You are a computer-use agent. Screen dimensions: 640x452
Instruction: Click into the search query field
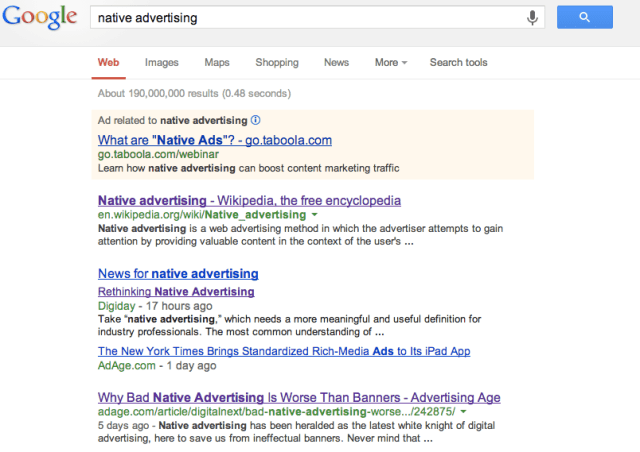[300, 18]
